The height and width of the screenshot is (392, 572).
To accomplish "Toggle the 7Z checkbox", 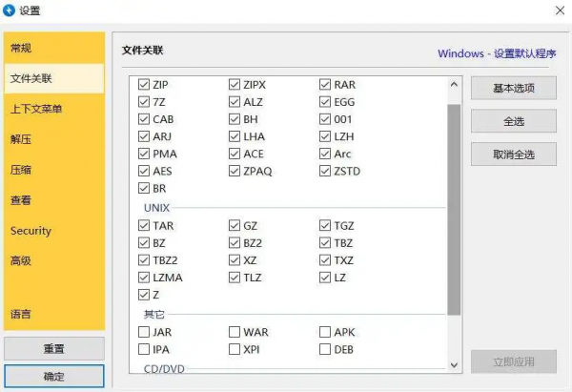I will [x=144, y=102].
